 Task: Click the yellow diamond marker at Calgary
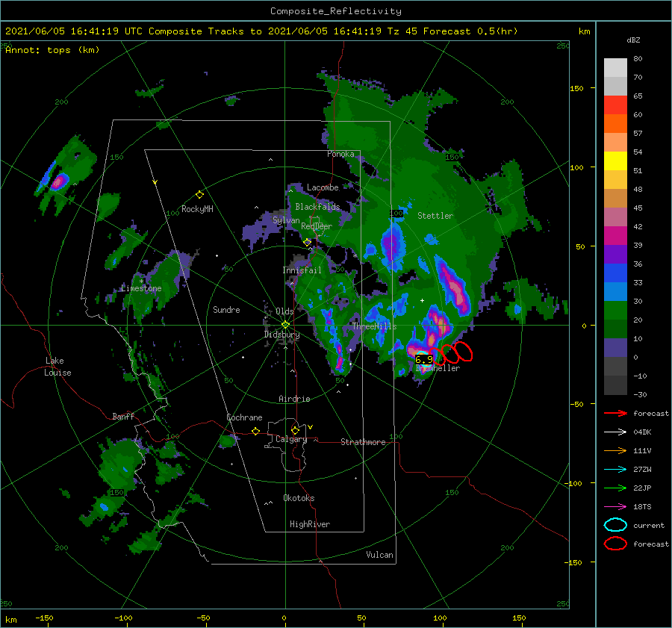(x=295, y=430)
